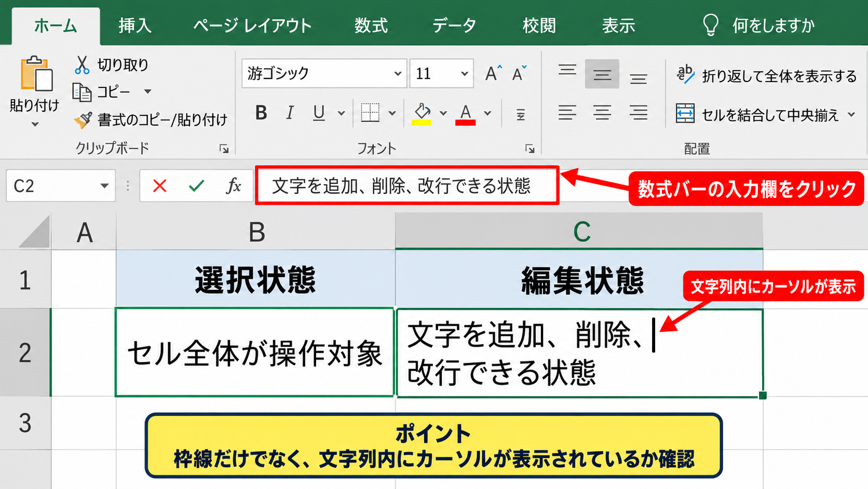This screenshot has height=489, width=868.
Task: Open Merge and Center dropdown arrow
Action: [851, 114]
